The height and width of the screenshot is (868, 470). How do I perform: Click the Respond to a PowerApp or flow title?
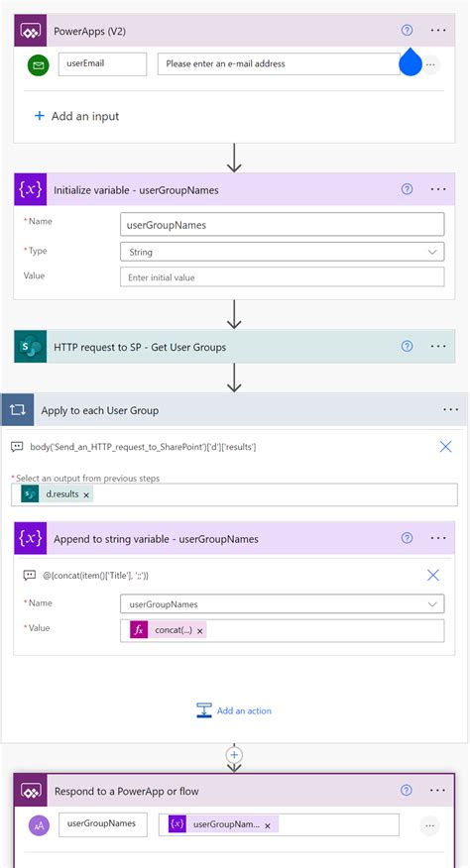point(126,791)
